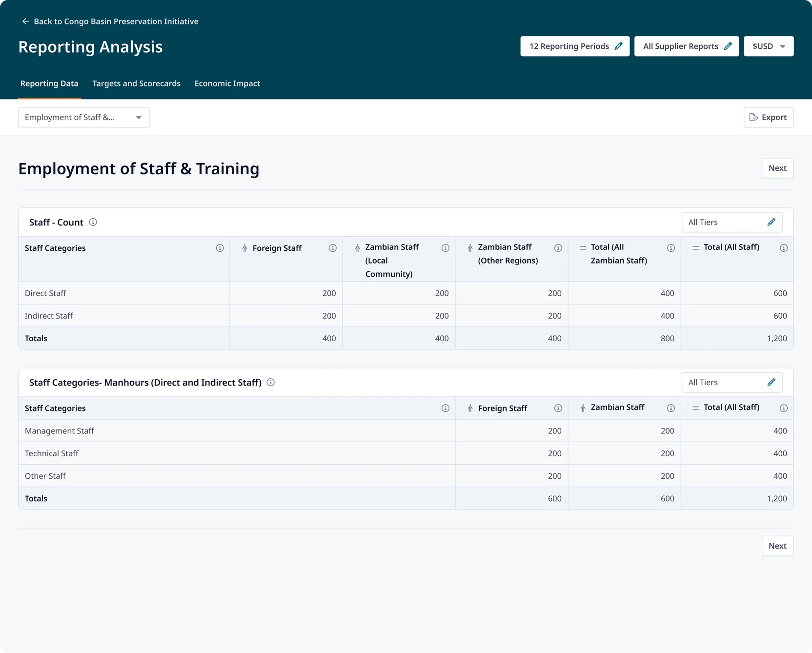The image size is (812, 653).
Task: Click Foreign Staff totals value 600 in Manhours
Action: tap(555, 498)
